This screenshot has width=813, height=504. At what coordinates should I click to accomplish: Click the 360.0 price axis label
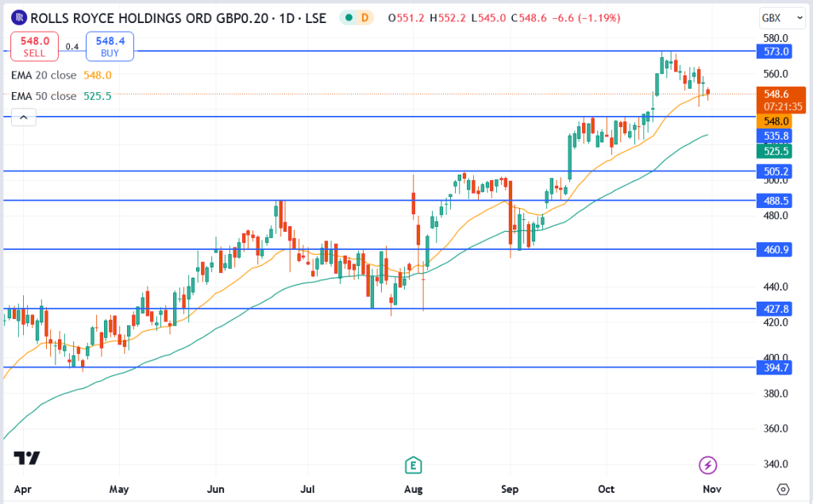776,429
